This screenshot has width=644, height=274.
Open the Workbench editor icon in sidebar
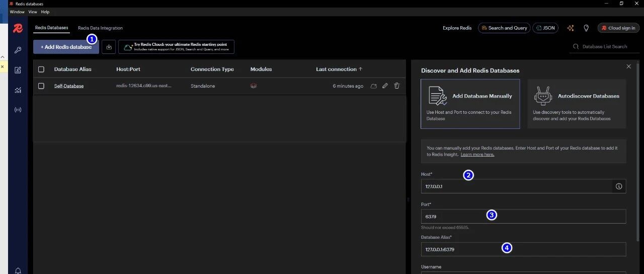click(x=18, y=70)
